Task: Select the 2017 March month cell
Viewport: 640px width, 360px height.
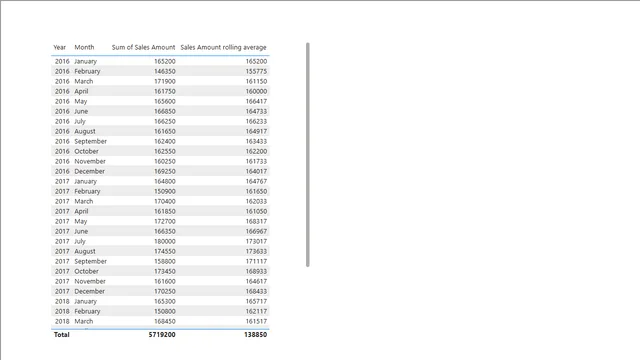Action: (84, 201)
